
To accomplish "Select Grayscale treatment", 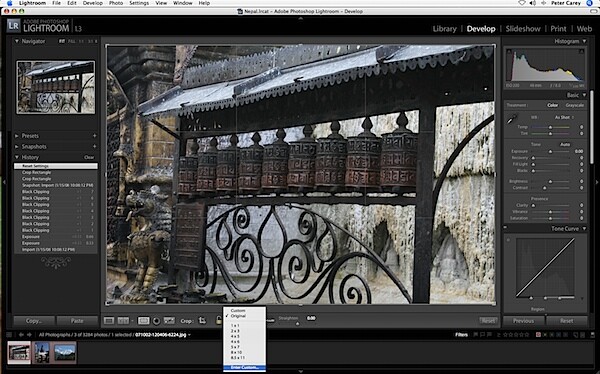I will [x=574, y=105].
